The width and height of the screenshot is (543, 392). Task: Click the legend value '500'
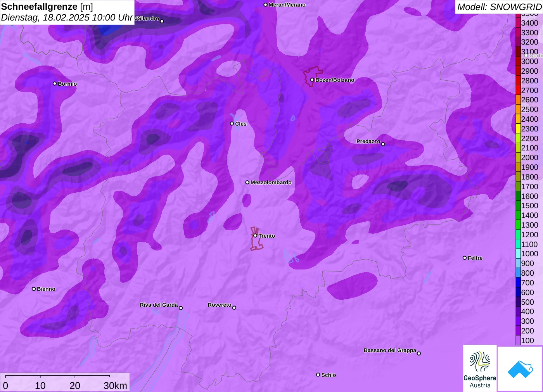[527, 302]
